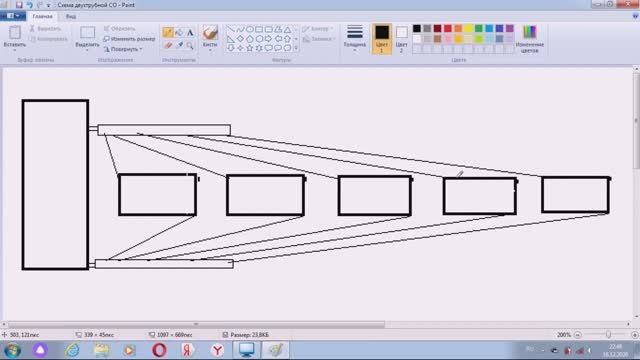The width and height of the screenshot is (640, 360).
Task: Click the Select (Выделить) rectangle icon
Action: pos(87,33)
